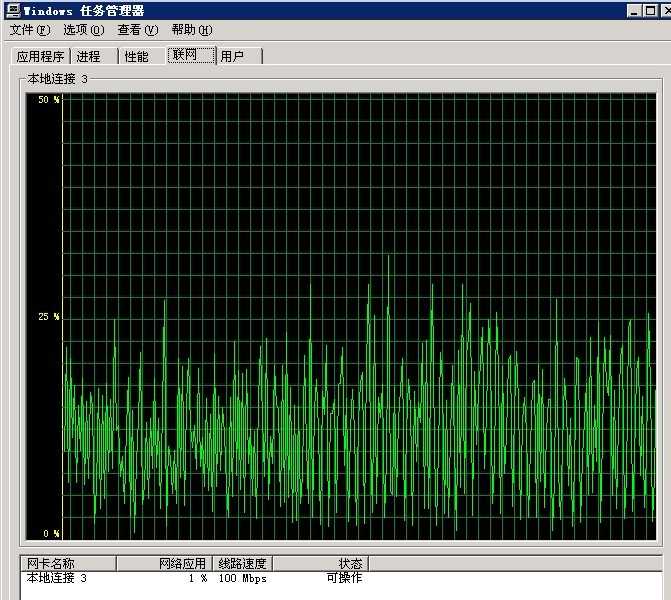Image resolution: width=671 pixels, height=600 pixels.
Task: Open the 文件(F) menu
Action: (30, 30)
